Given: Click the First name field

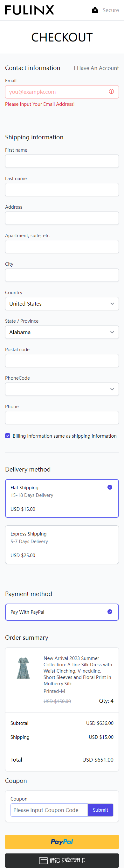Looking at the screenshot, I should point(62,161).
